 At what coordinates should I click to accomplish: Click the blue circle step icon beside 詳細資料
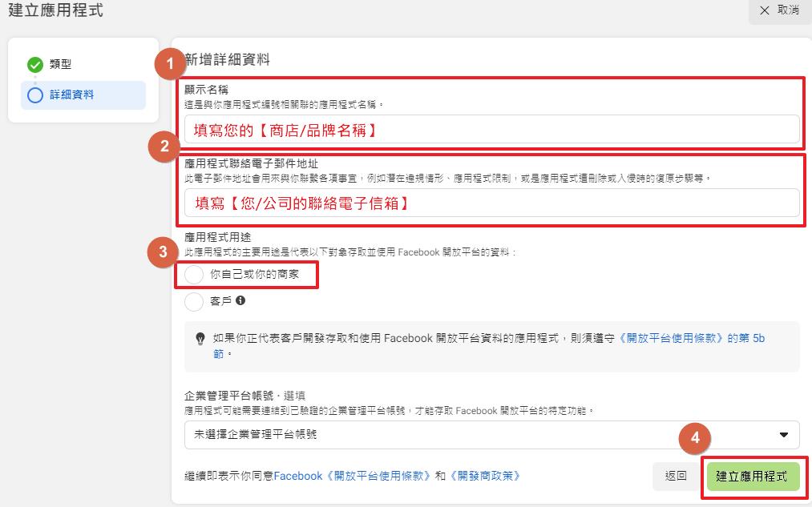[x=34, y=95]
